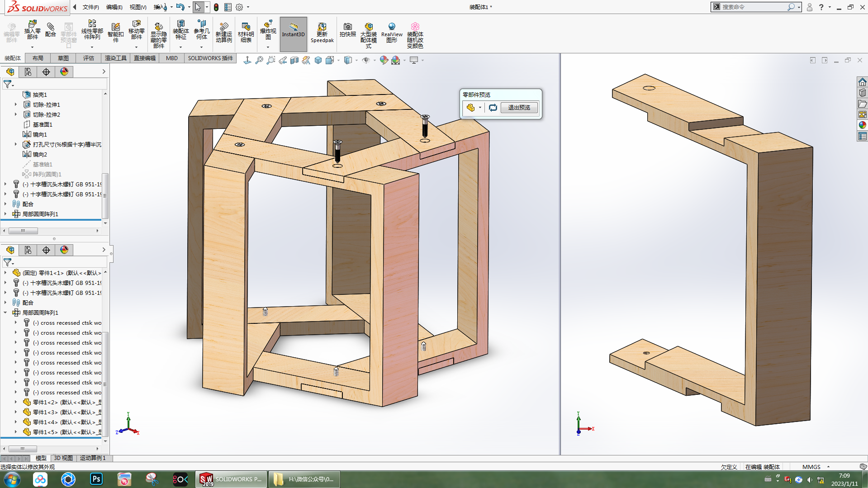Click the upper tree horizontal scrollbar thumb
The width and height of the screenshot is (868, 488).
23,231
